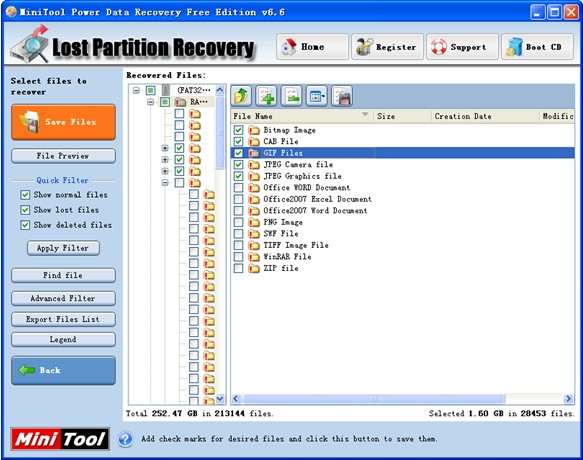The width and height of the screenshot is (583, 460).
Task: Click the file list horizontal scrollbar
Action: [x=402, y=399]
